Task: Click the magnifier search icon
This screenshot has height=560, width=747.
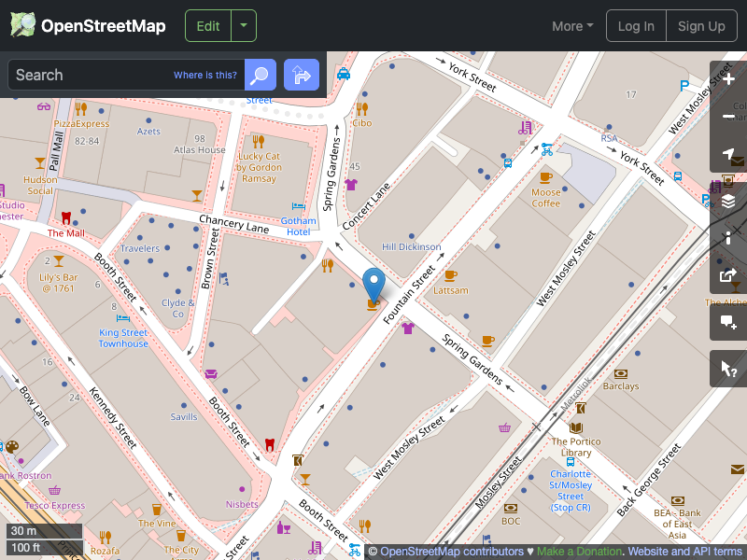Action: (260, 75)
